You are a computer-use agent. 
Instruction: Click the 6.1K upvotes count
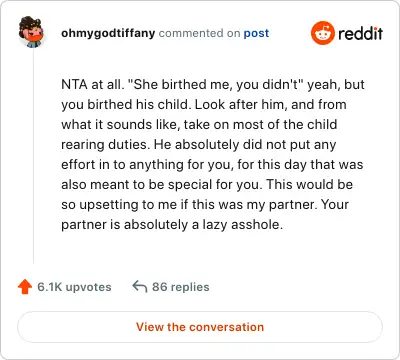click(x=74, y=287)
